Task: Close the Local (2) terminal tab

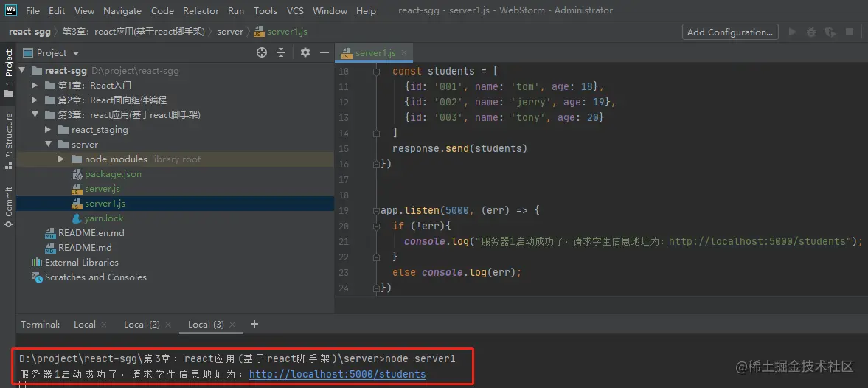Action: click(x=168, y=325)
